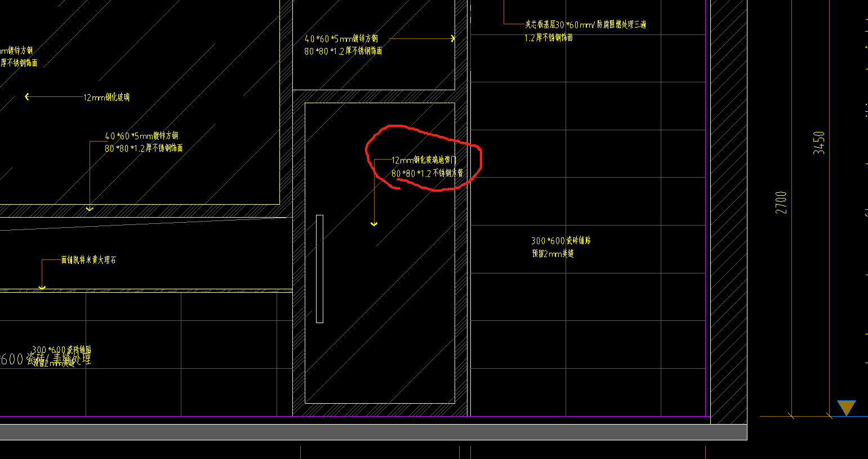Select the glass door's vertical pull handle
The height and width of the screenshot is (459, 868).
319,268
